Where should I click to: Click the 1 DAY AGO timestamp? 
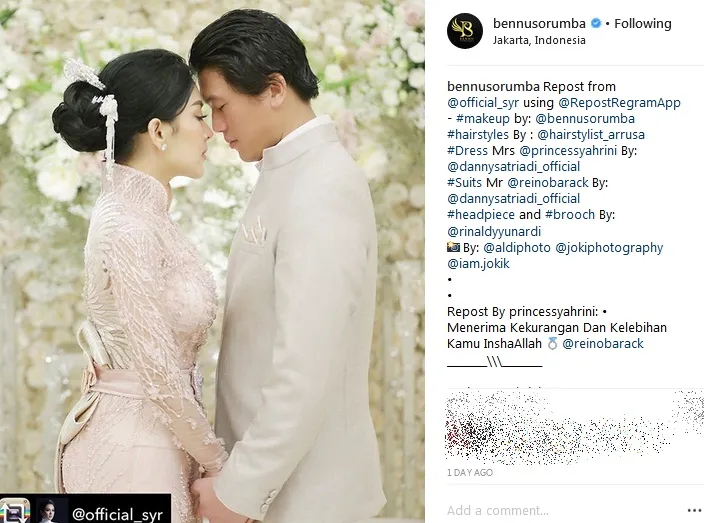click(470, 473)
